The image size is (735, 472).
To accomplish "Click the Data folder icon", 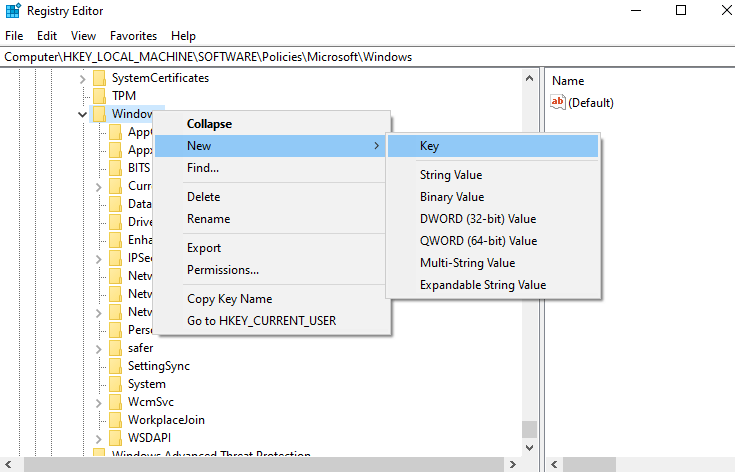I will point(115,204).
